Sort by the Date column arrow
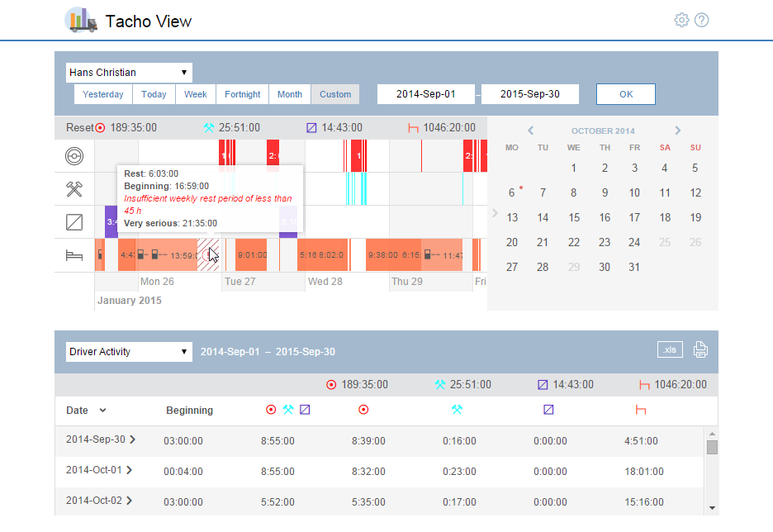 click(103, 411)
